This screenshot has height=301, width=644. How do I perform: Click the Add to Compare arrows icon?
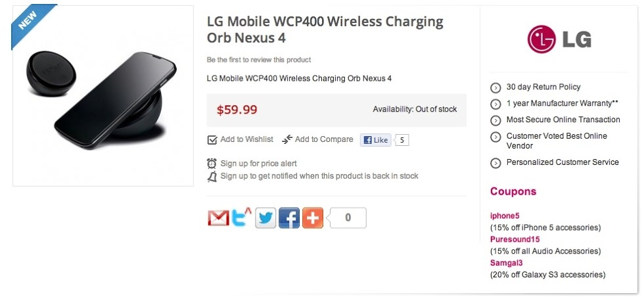(287, 139)
